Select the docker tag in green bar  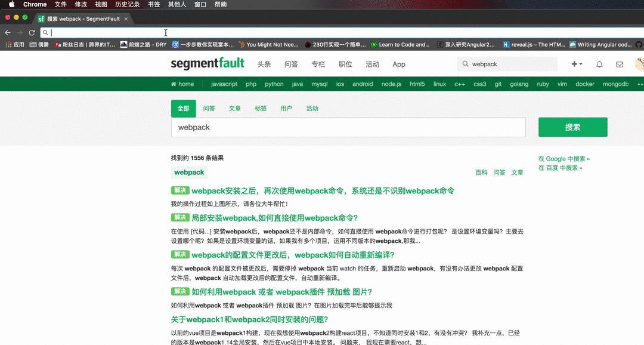pyautogui.click(x=585, y=84)
